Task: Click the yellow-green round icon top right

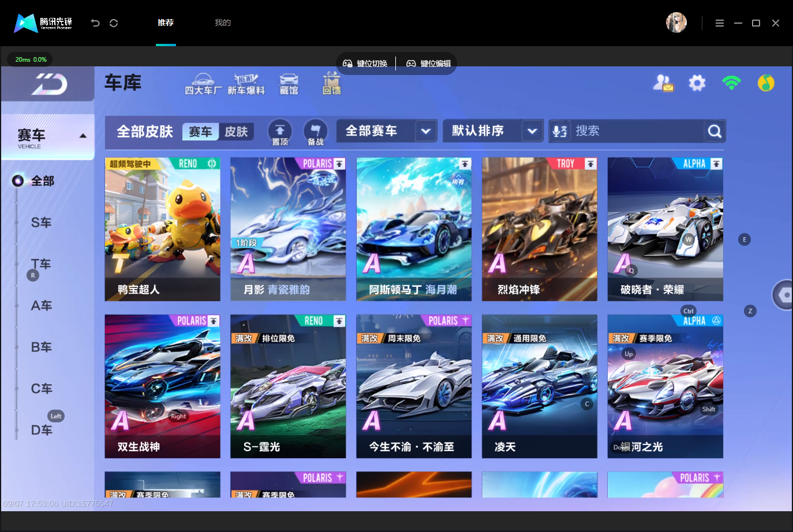Action: click(766, 83)
